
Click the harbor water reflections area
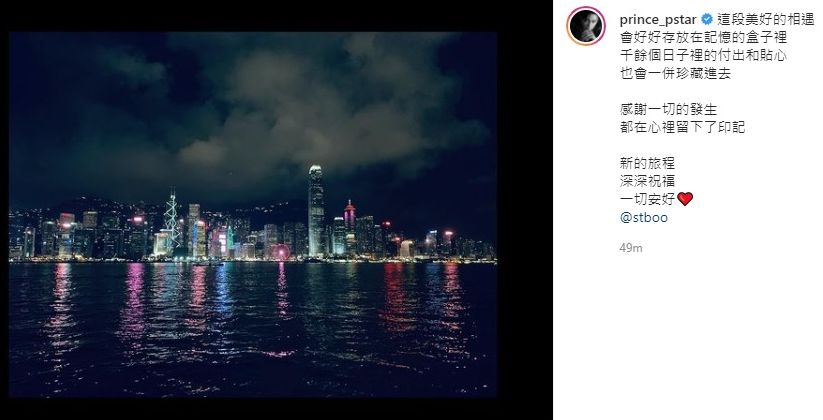tap(252, 328)
